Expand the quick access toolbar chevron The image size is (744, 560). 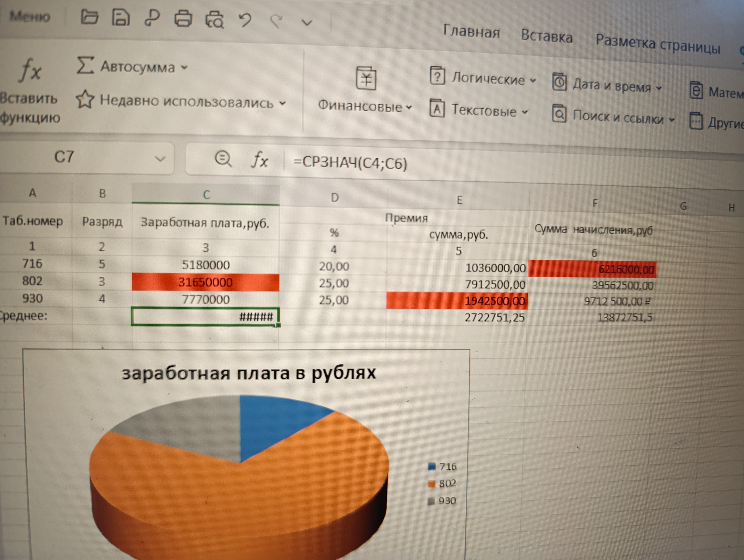[x=307, y=23]
